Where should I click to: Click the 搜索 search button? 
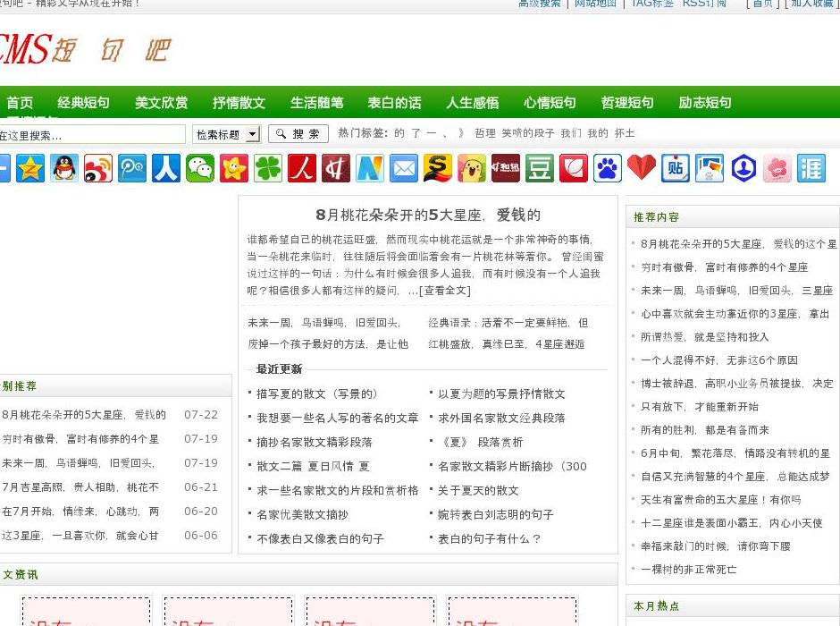(299, 134)
